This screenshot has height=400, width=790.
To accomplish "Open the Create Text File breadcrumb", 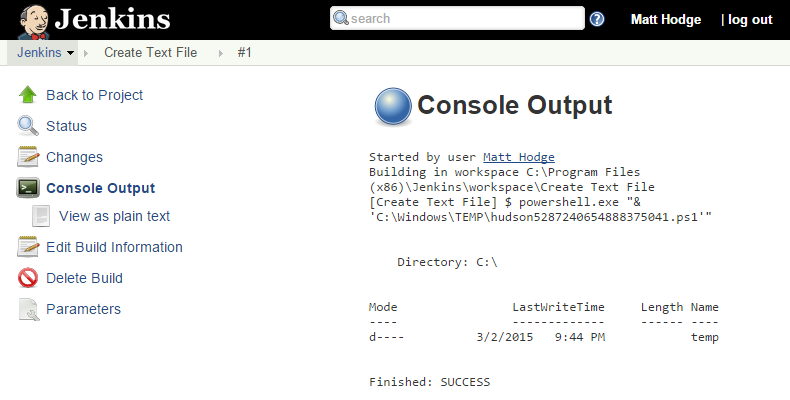I will (150, 53).
